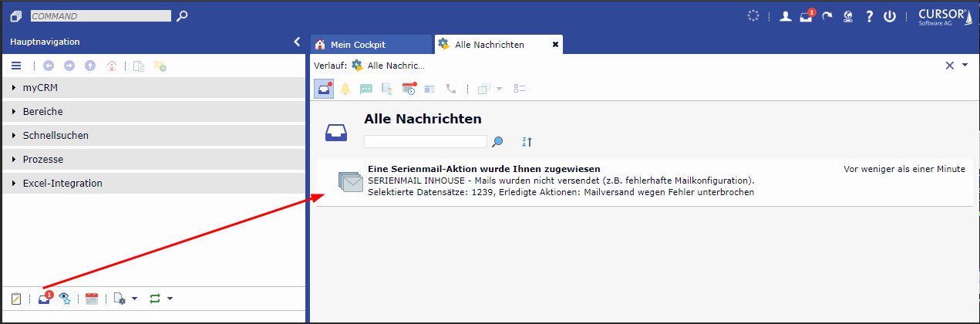Screen dimensions: 980x324
Task: Open dropdown arrow beside green sync icon
Action: tap(170, 299)
